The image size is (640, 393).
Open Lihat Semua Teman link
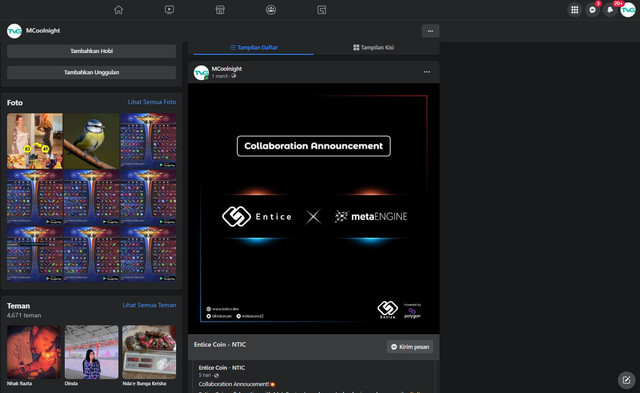(x=149, y=305)
